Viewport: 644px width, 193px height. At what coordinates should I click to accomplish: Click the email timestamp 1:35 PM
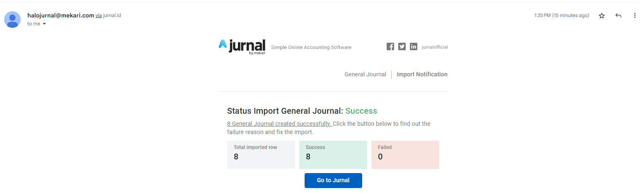pyautogui.click(x=562, y=16)
